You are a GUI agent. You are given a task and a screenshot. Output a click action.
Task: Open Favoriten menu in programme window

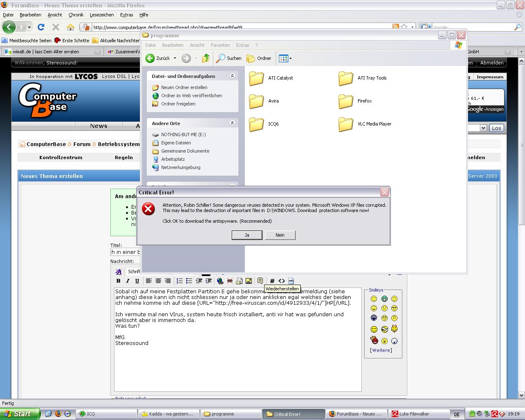[220, 45]
